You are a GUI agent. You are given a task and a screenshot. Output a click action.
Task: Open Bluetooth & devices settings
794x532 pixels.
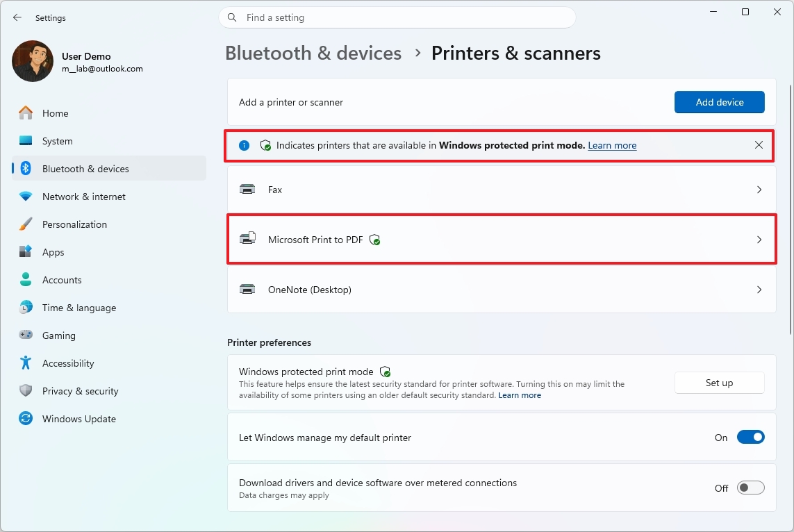[85, 168]
